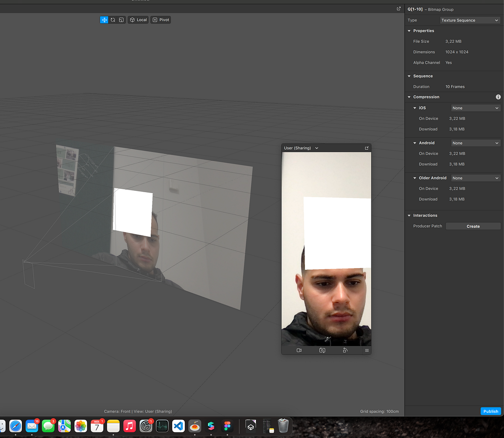Select the move/translate gizmo tool
504x438 pixels.
[104, 20]
